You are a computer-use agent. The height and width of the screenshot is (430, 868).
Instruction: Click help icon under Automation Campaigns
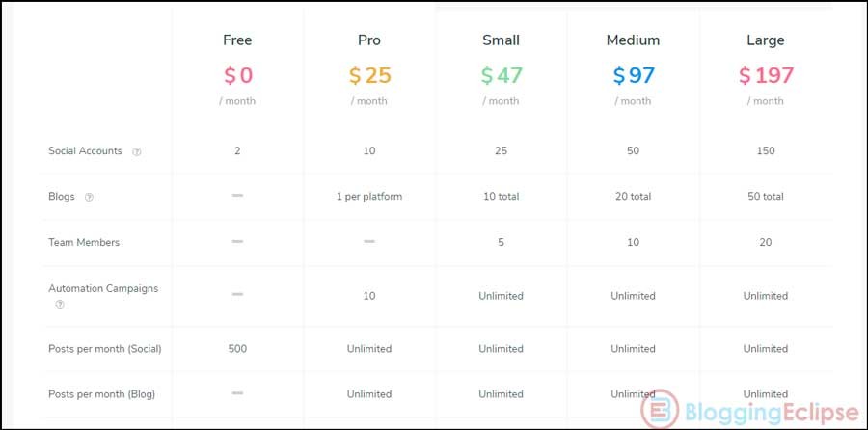click(60, 305)
